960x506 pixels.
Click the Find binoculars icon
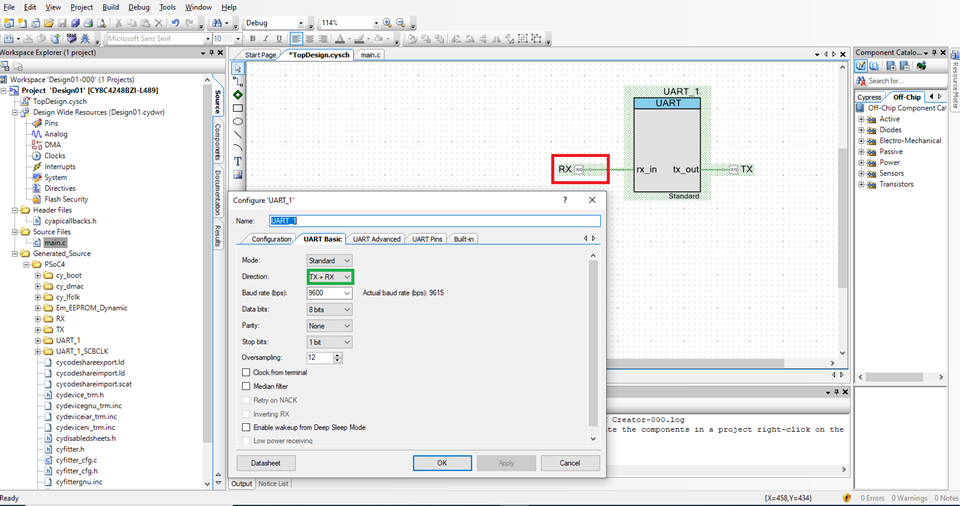click(x=217, y=23)
